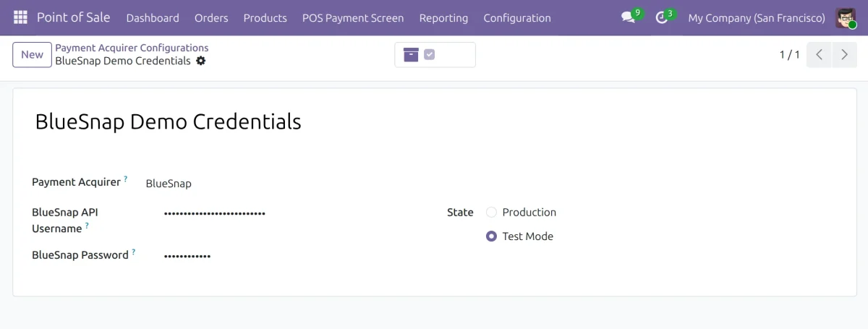
Task: Open the gear actions menu beside record name
Action: point(201,61)
